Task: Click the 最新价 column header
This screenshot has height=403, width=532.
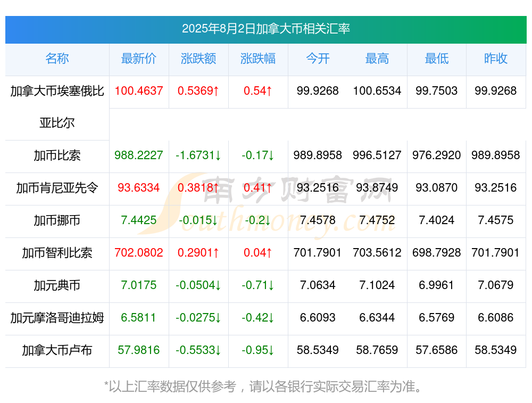Action: tap(139, 59)
